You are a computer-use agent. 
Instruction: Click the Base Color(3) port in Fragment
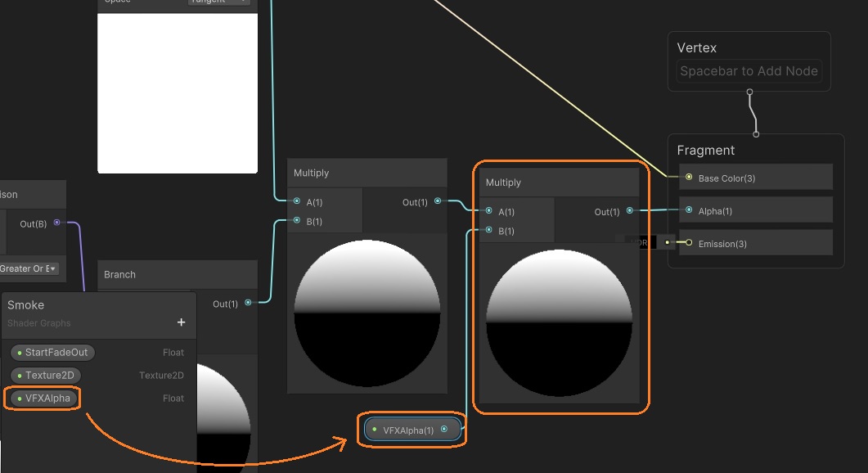click(x=689, y=178)
